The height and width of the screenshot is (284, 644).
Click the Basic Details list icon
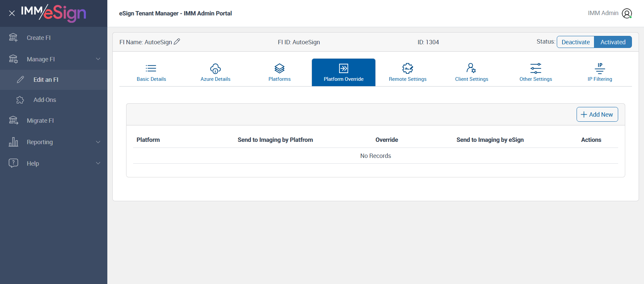(151, 68)
